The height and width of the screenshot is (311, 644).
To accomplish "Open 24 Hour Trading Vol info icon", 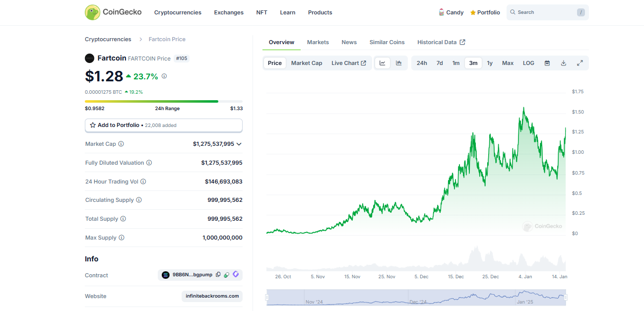I will 143,182.
